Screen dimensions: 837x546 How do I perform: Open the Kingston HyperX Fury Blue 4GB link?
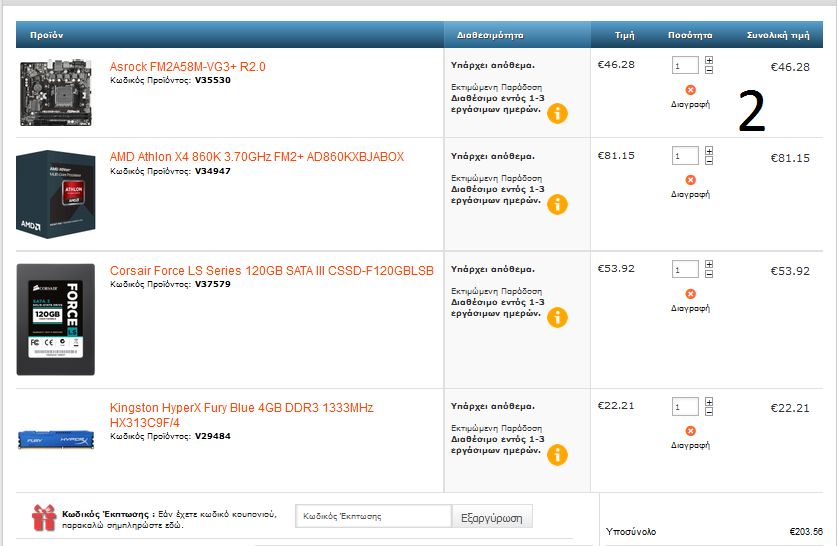click(241, 415)
